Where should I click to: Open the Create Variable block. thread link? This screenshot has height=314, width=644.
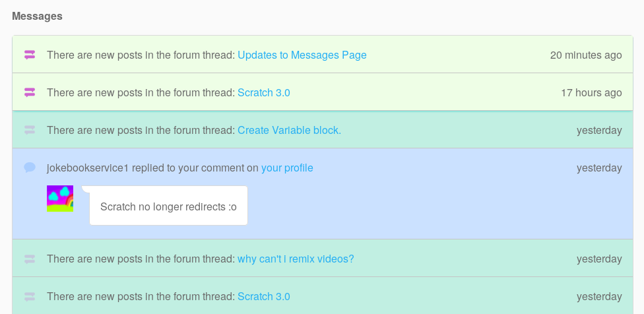(289, 130)
